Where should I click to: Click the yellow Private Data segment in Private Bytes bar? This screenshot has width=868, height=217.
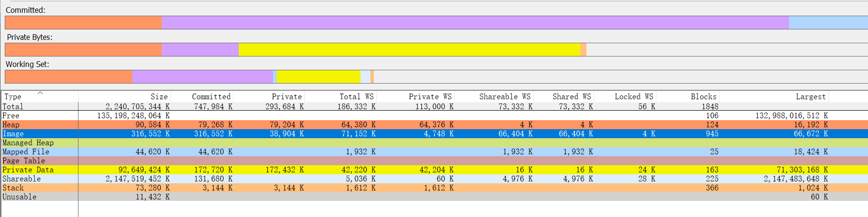[x=409, y=49]
